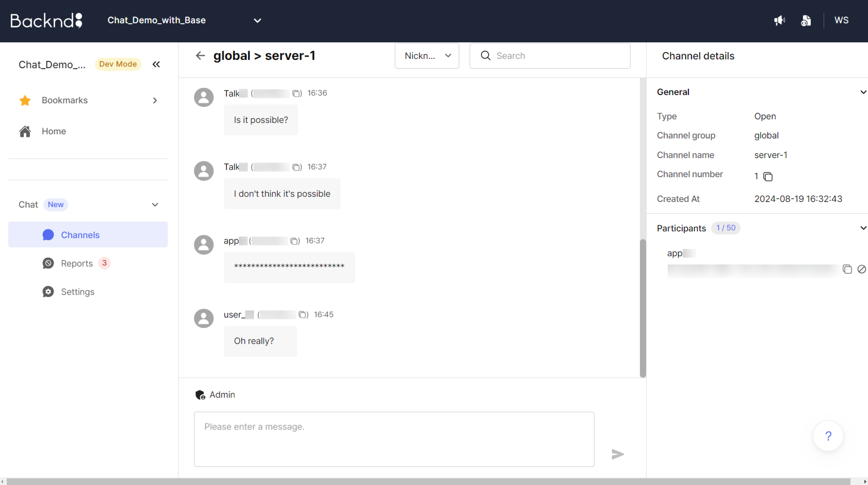Viewport: 868px width, 485px height.
Task: Click avatar of the app user message
Action: [x=204, y=245]
